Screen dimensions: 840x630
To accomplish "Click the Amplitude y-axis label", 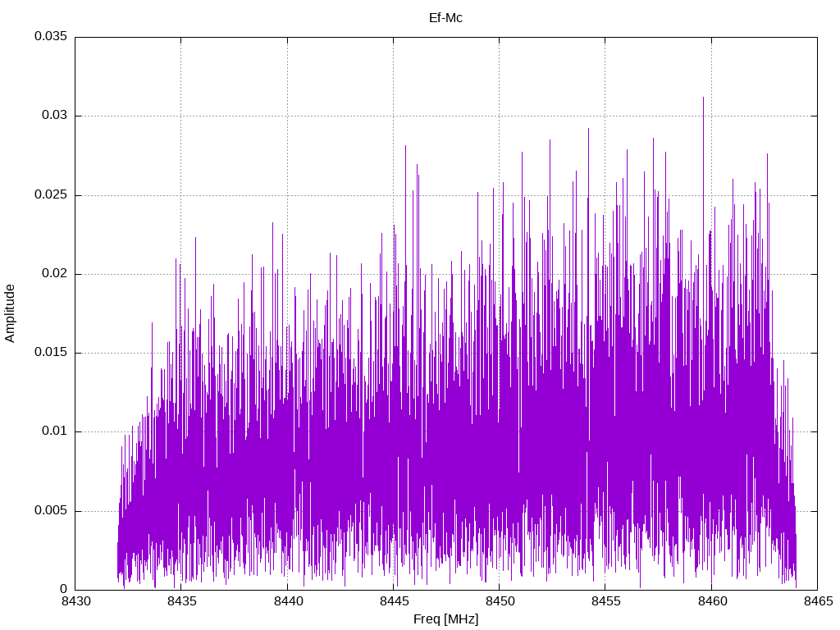I will coord(10,313).
